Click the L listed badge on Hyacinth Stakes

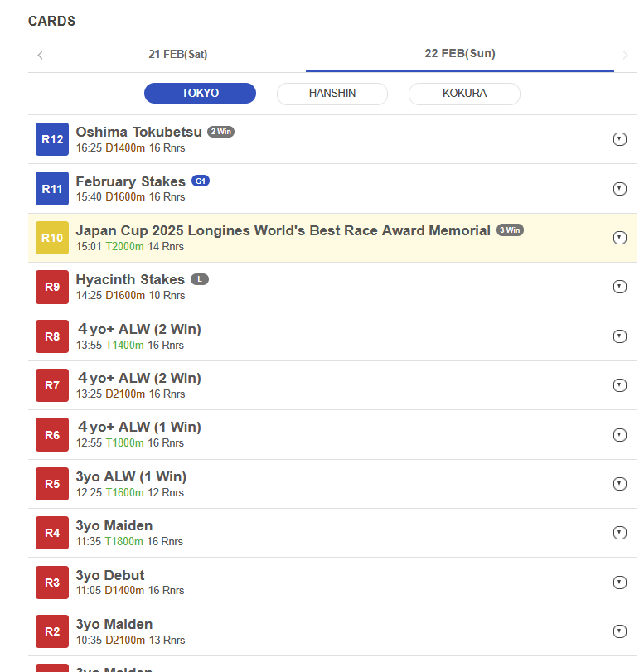[200, 279]
